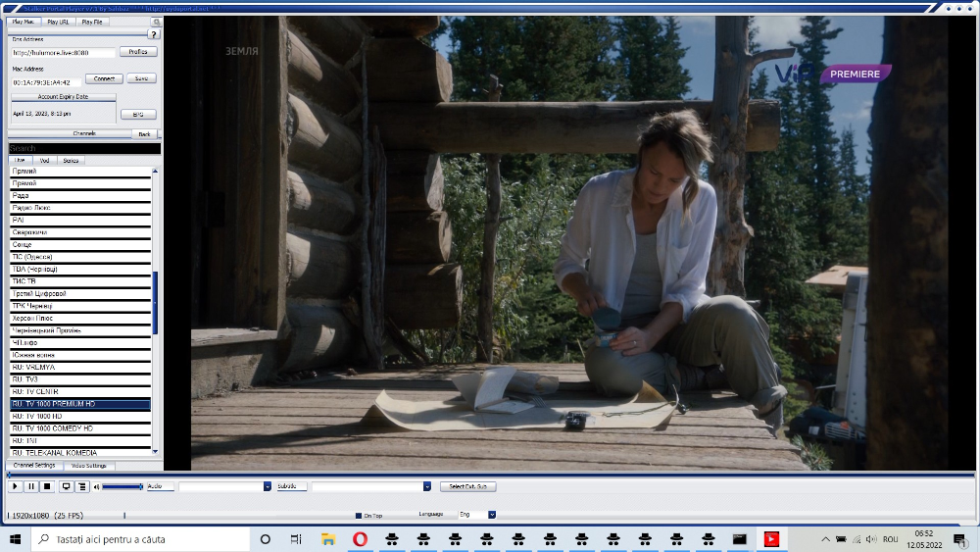Click the Back button
The height and width of the screenshot is (552, 980).
tap(144, 134)
